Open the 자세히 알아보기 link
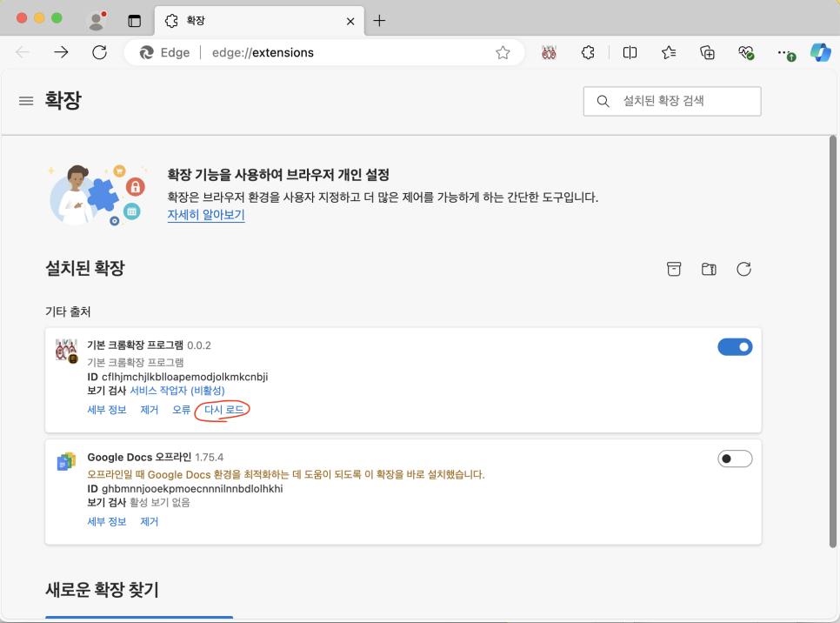The width and height of the screenshot is (840, 623). 206,215
